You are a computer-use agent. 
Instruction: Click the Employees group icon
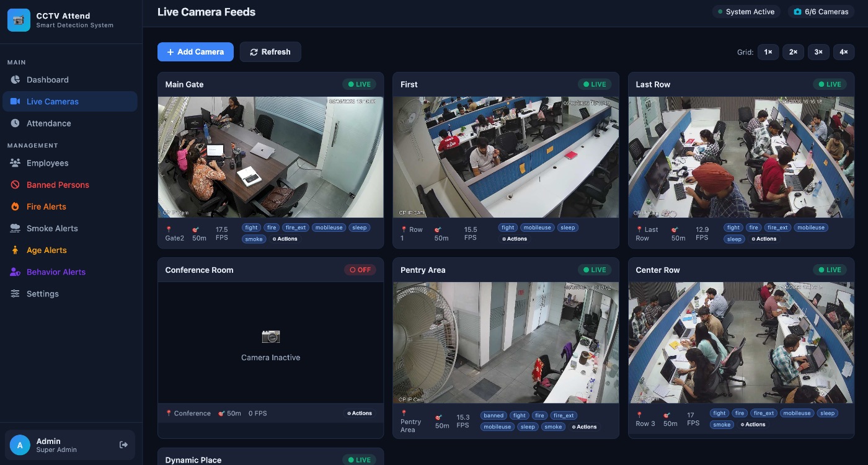pos(15,162)
